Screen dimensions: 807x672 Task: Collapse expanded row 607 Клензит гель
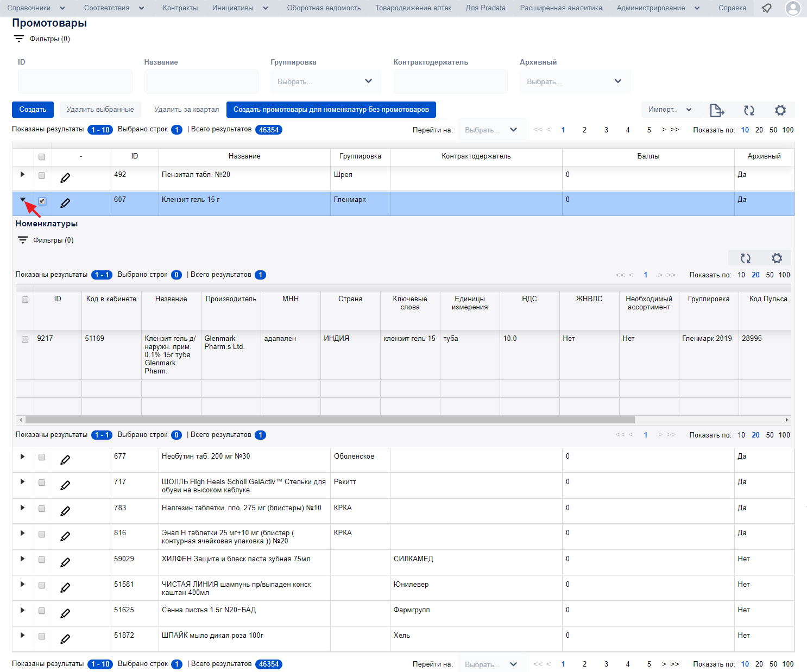(x=22, y=200)
